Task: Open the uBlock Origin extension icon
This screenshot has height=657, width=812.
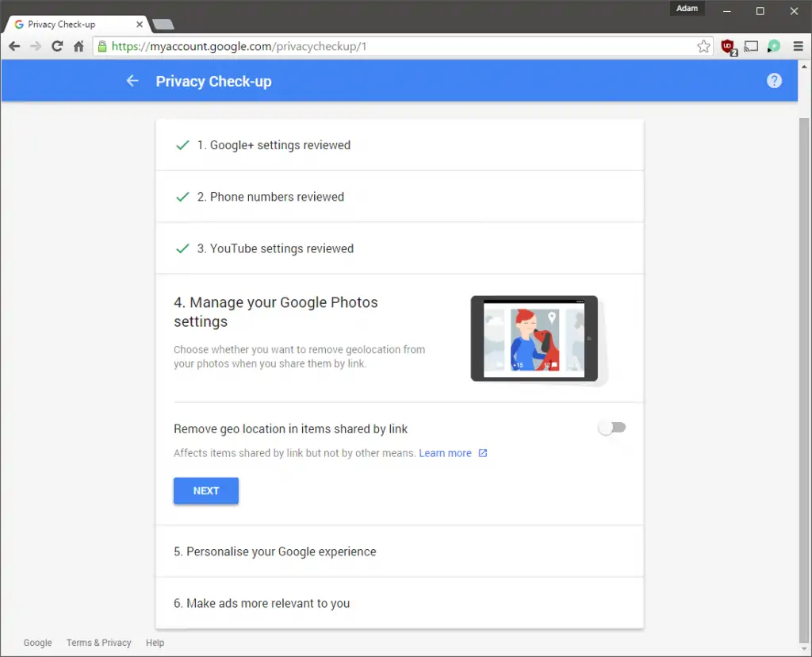Action: pyautogui.click(x=729, y=47)
